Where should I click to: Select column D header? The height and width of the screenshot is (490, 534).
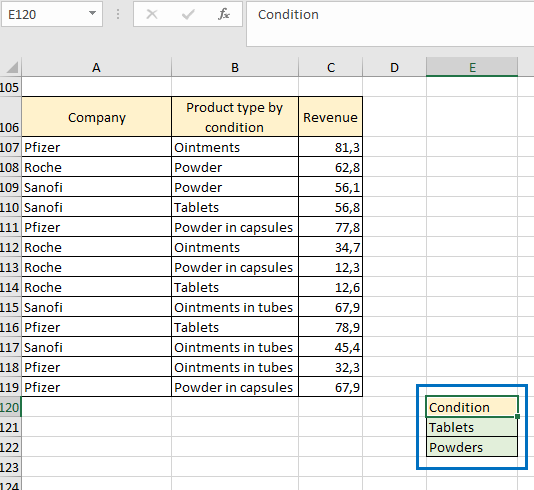coord(394,67)
